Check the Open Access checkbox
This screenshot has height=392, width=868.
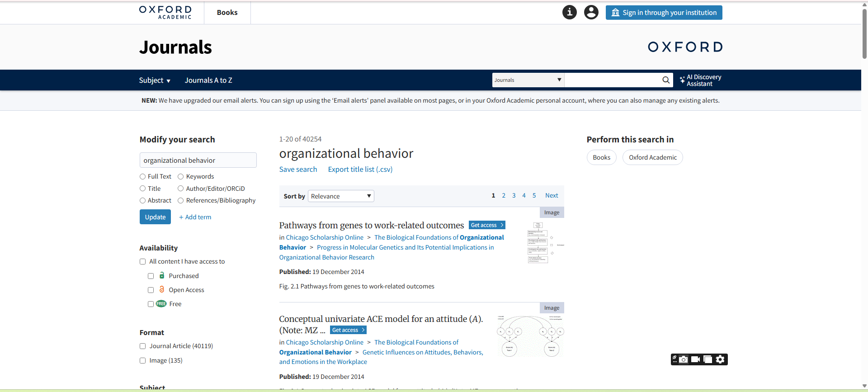pyautogui.click(x=151, y=290)
